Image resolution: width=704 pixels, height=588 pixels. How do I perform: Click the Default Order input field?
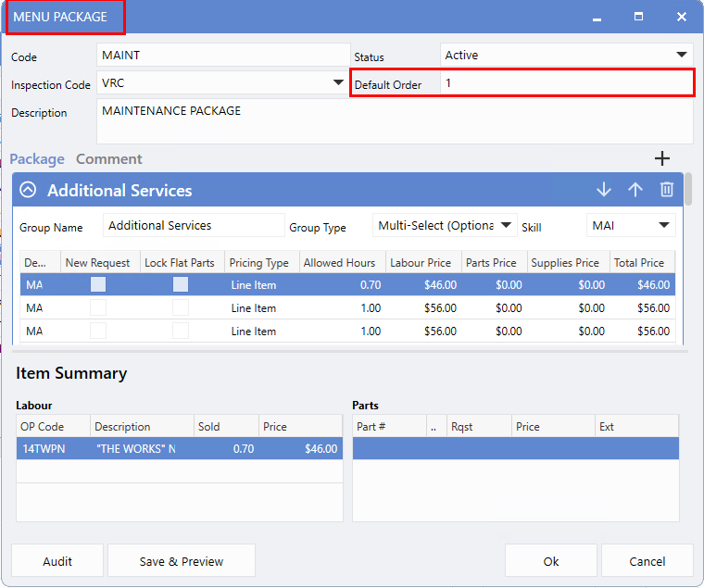click(565, 83)
